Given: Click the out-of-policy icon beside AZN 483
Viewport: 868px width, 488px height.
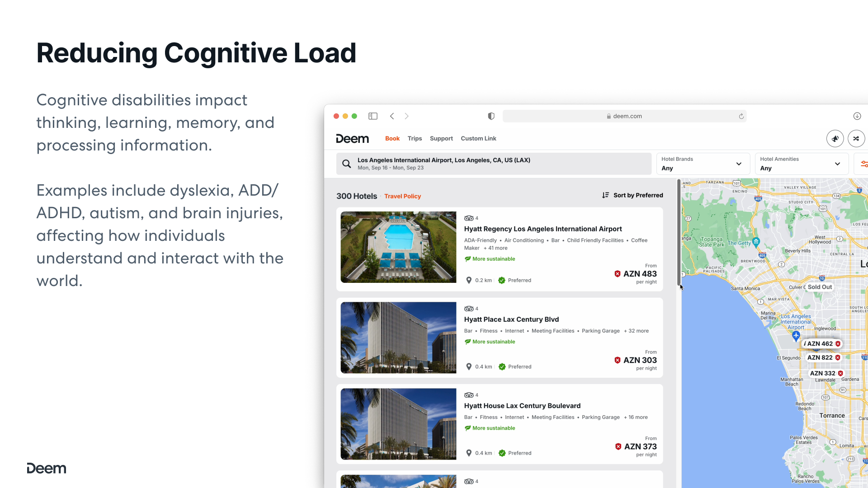Looking at the screenshot, I should (618, 274).
